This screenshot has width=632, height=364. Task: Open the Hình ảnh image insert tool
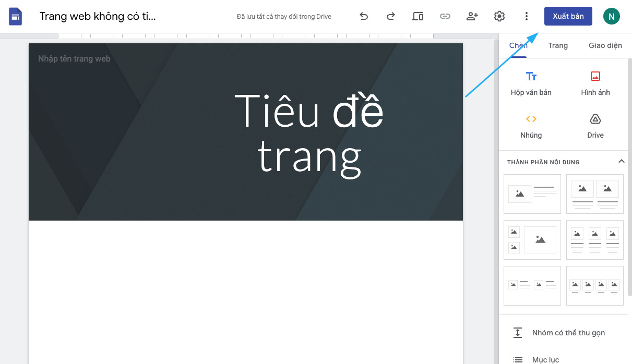(595, 83)
